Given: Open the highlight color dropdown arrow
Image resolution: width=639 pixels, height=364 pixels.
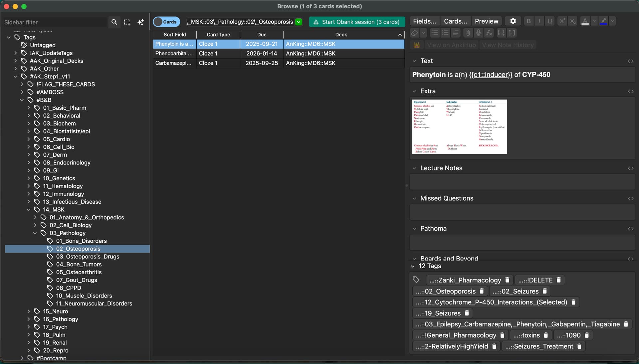Looking at the screenshot, I should (x=612, y=21).
